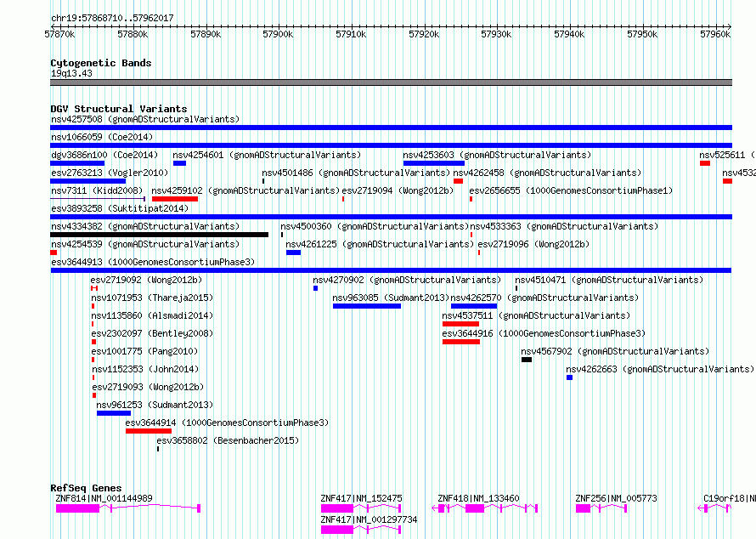Viewport: 756px width, 539px height.
Task: Click the nsv4254601 variant label
Action: click(x=267, y=155)
